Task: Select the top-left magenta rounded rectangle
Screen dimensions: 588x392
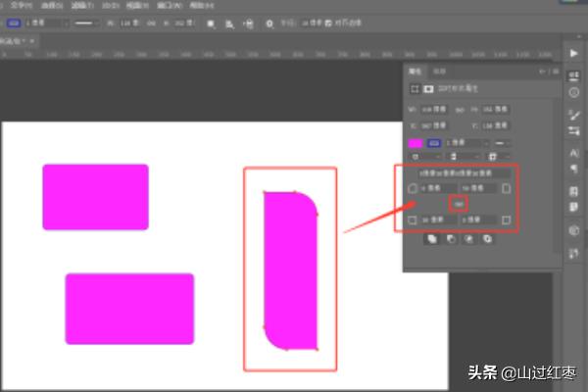Action: [95, 197]
